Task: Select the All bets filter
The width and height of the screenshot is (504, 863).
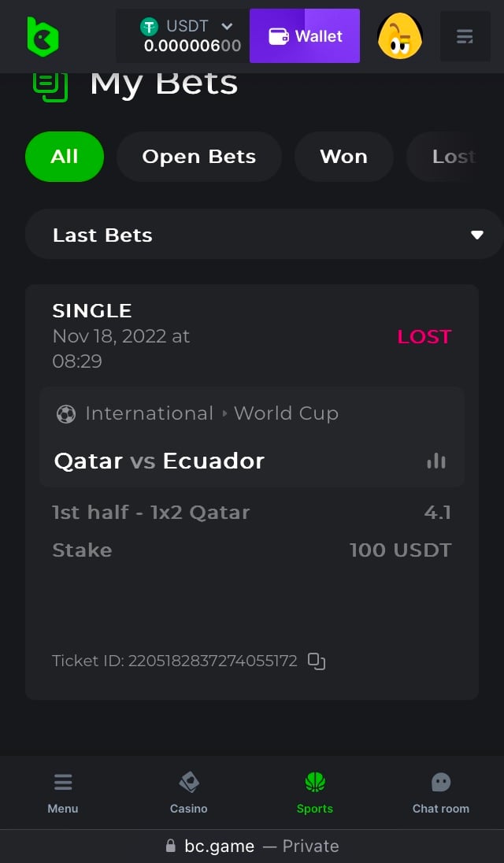Action: [65, 157]
